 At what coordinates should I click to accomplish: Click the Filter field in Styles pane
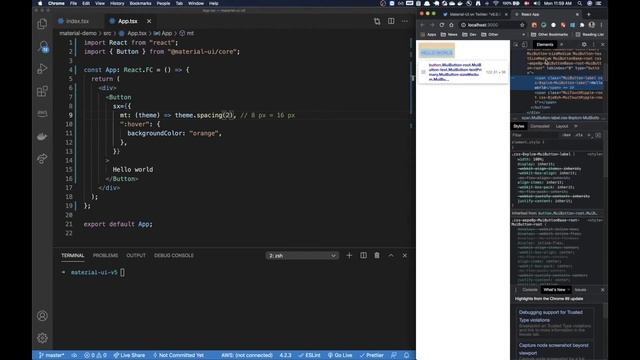(x=536, y=135)
